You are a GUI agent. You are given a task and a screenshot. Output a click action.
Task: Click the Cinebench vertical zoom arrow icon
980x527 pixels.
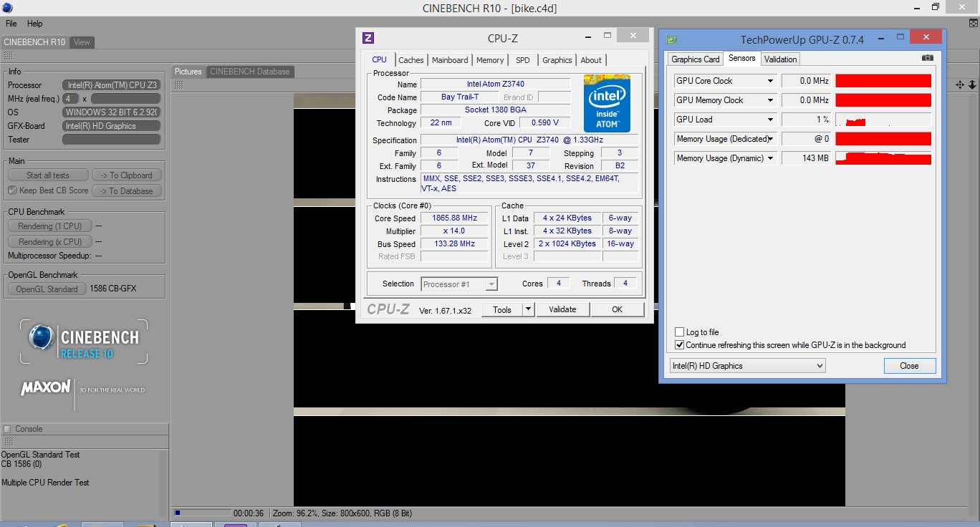click(x=972, y=85)
